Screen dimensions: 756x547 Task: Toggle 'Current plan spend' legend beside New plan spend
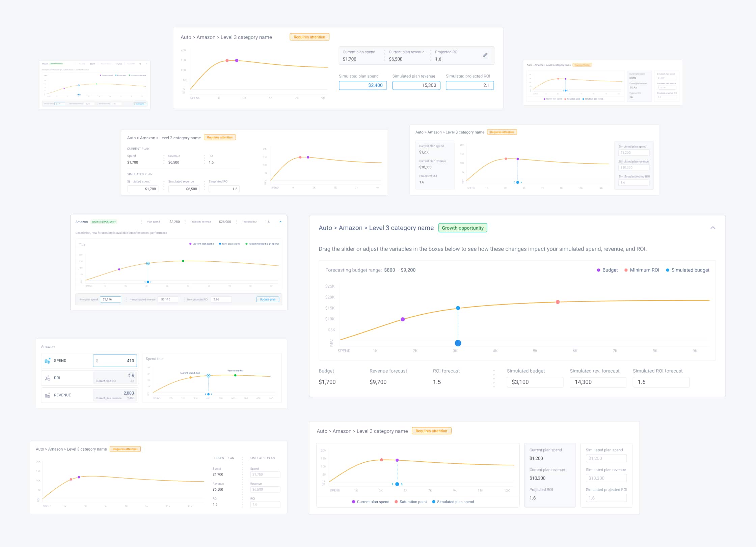pos(201,244)
